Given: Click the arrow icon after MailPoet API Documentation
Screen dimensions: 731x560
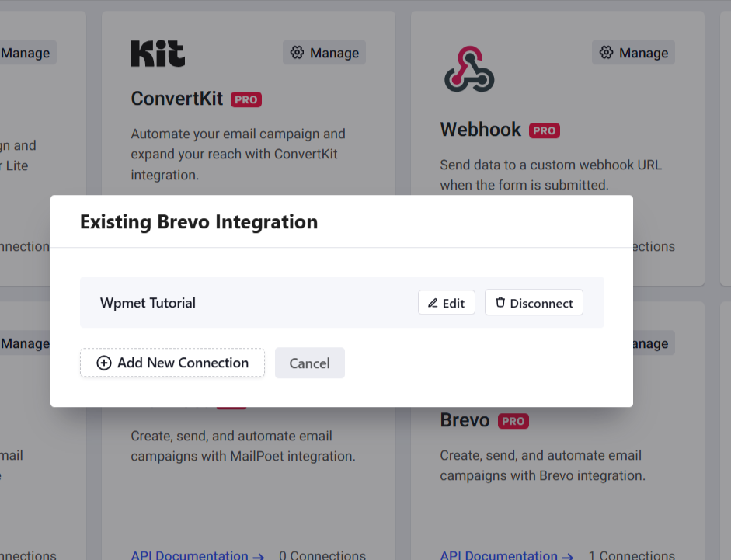Looking at the screenshot, I should pyautogui.click(x=259, y=555).
